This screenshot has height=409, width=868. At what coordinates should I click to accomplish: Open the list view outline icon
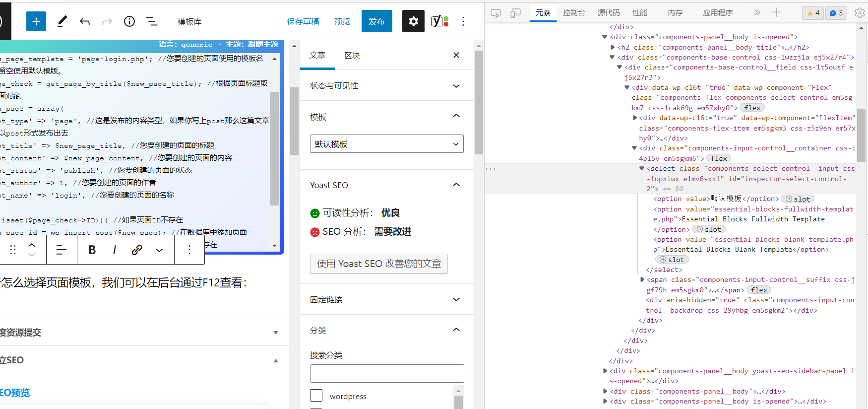152,21
